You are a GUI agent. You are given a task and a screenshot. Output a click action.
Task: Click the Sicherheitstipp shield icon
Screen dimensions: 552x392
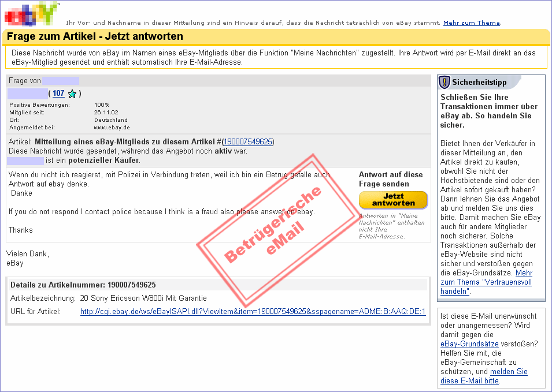(444, 82)
